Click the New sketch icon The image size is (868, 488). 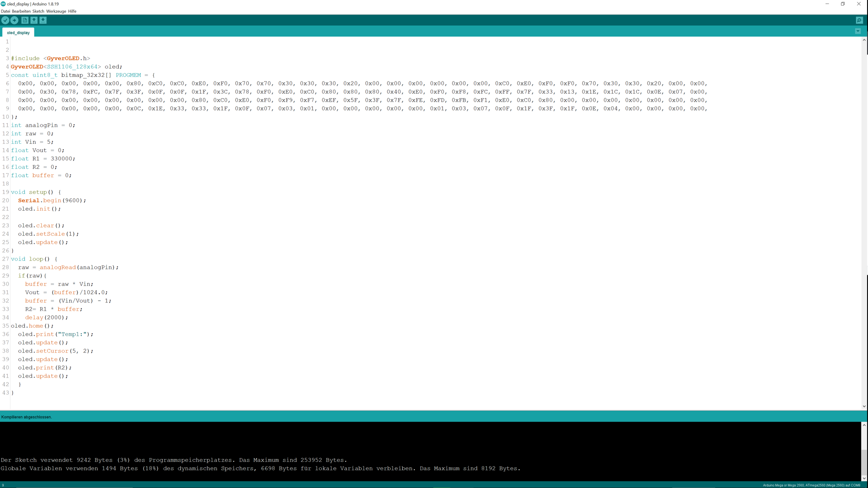coord(25,20)
